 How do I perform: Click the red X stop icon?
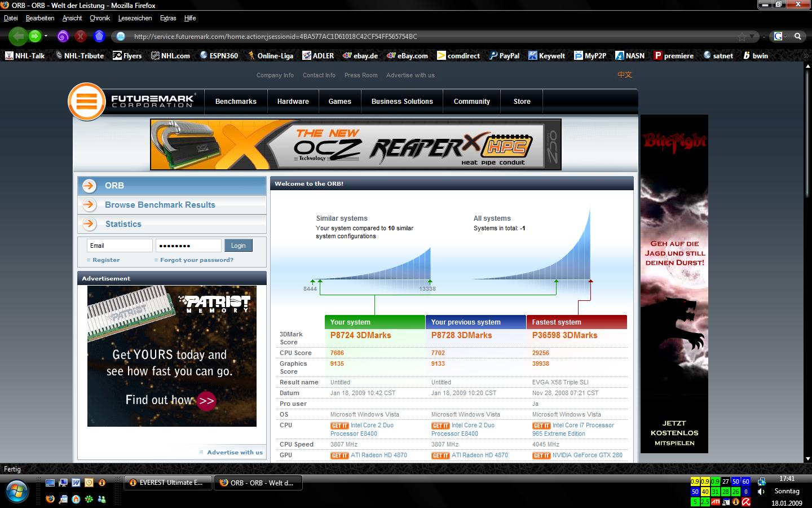point(81,36)
